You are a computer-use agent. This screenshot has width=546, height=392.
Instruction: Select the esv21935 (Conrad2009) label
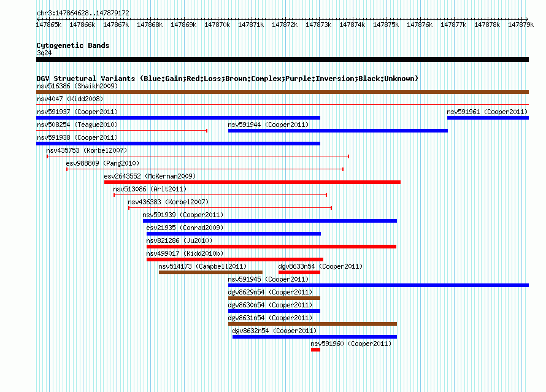[x=185, y=228]
